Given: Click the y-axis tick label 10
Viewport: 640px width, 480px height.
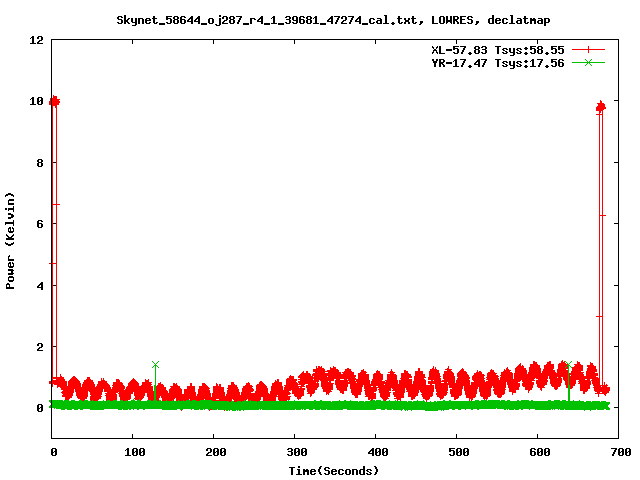Looking at the screenshot, I should (36, 101).
